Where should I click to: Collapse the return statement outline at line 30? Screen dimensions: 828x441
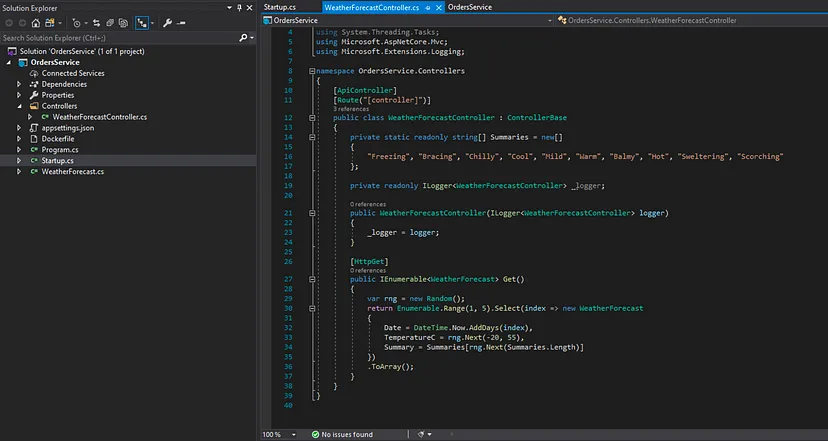[x=312, y=308]
